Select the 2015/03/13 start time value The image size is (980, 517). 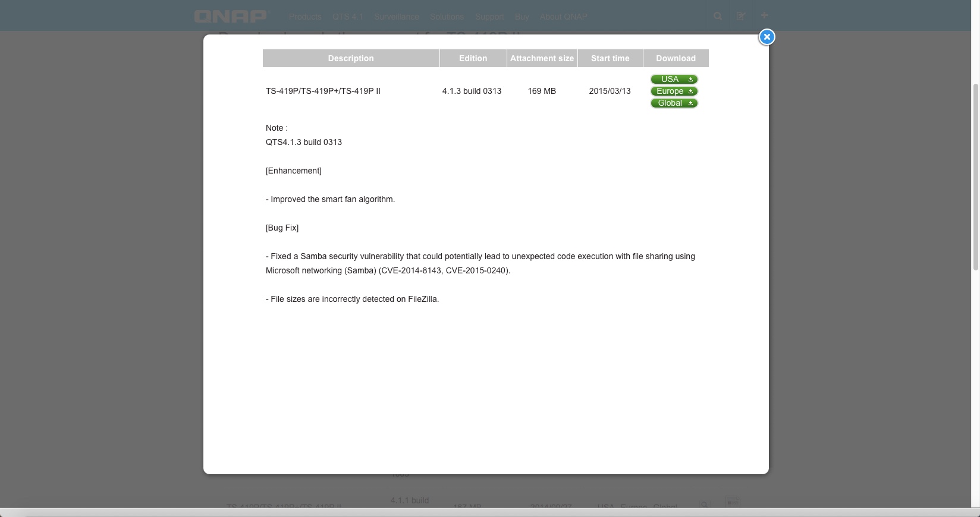[610, 91]
